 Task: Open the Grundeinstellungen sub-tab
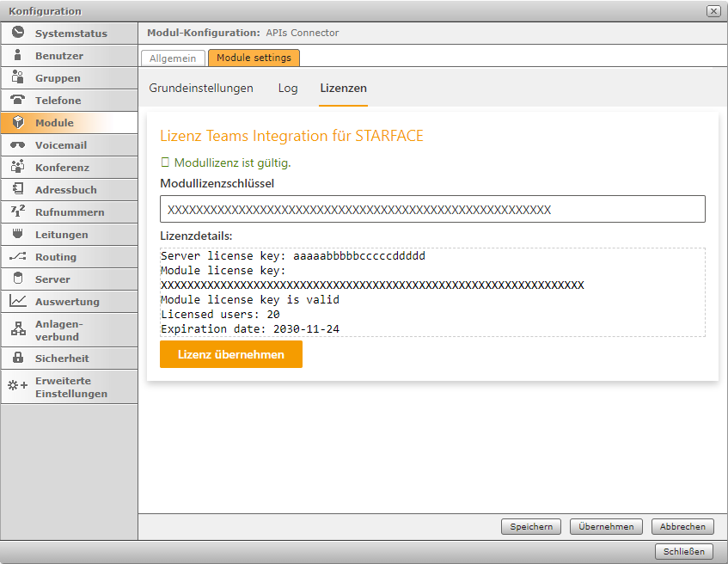tap(201, 88)
